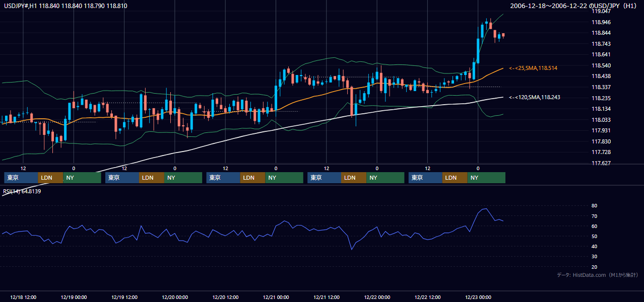This screenshot has height=302, width=644.
Task: Click the 12/23 00:00 time axis label
Action: click(478, 297)
